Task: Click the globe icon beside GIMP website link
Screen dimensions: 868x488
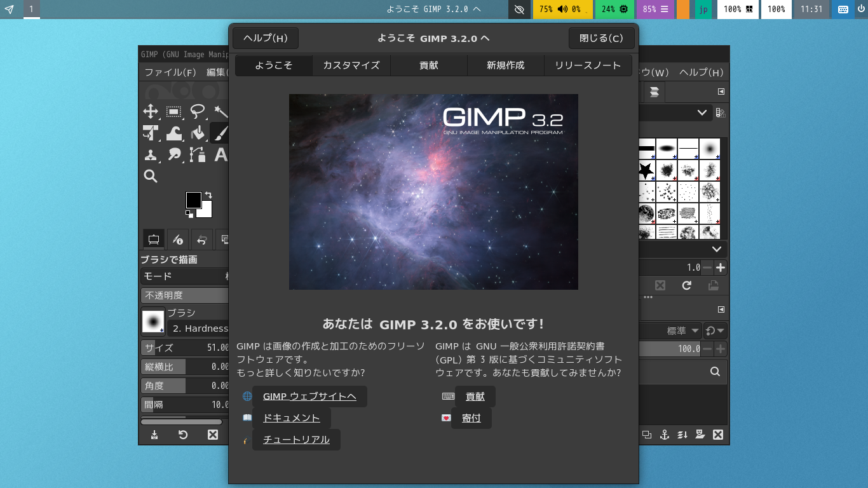Action: pyautogui.click(x=247, y=396)
